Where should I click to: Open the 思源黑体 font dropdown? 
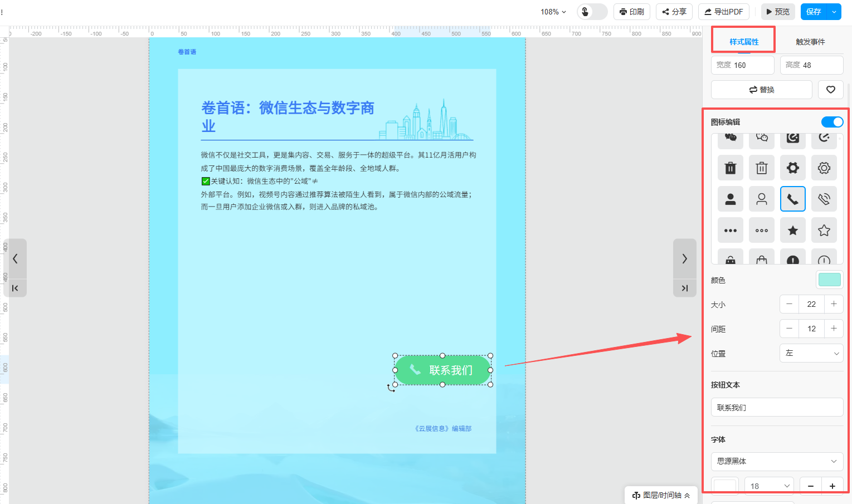point(777,461)
